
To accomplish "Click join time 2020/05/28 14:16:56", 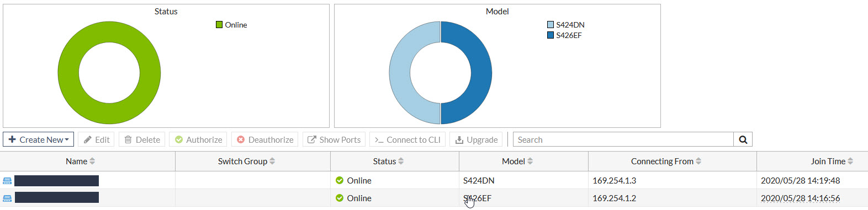I will click(x=800, y=198).
